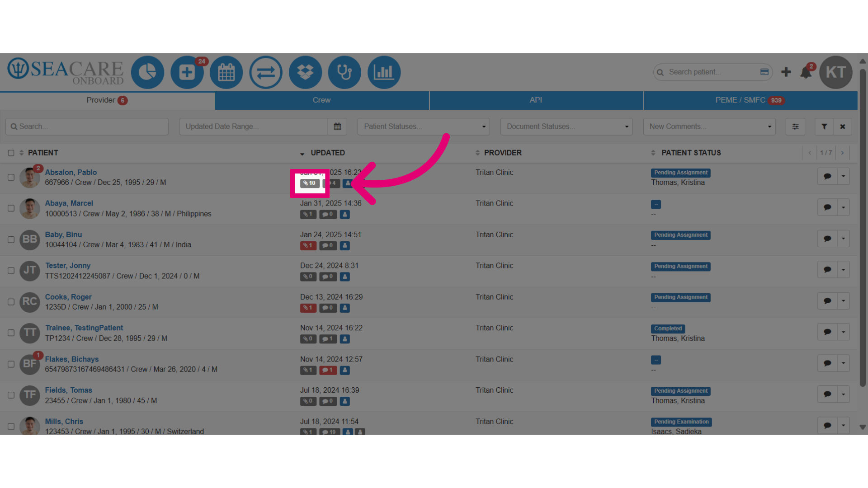Open the New Comments dropdown
The width and height of the screenshot is (868, 488).
tap(709, 127)
